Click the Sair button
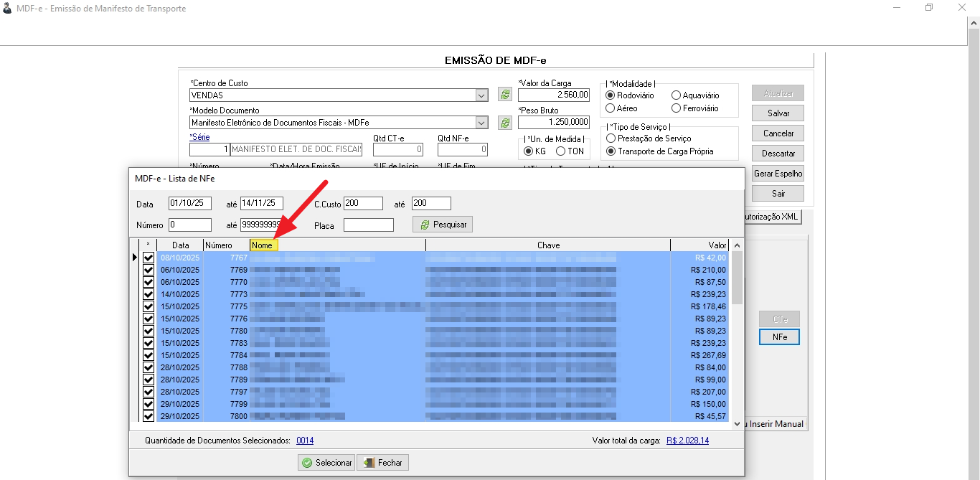Viewport: 980px width, 480px height. tap(778, 194)
